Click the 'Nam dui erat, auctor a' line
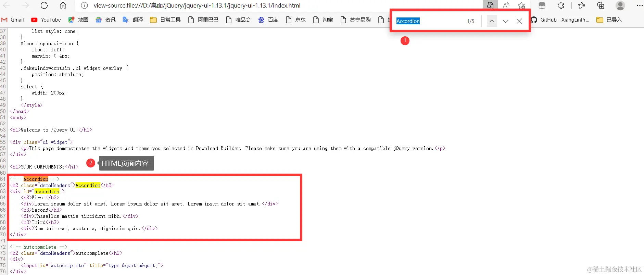644x275 pixels. point(89,228)
